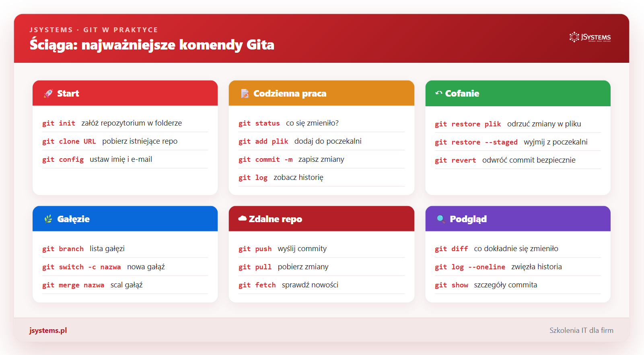This screenshot has width=644, height=355.
Task: Click description 'odwróć commit bezpiecznie'
Action: (x=529, y=160)
